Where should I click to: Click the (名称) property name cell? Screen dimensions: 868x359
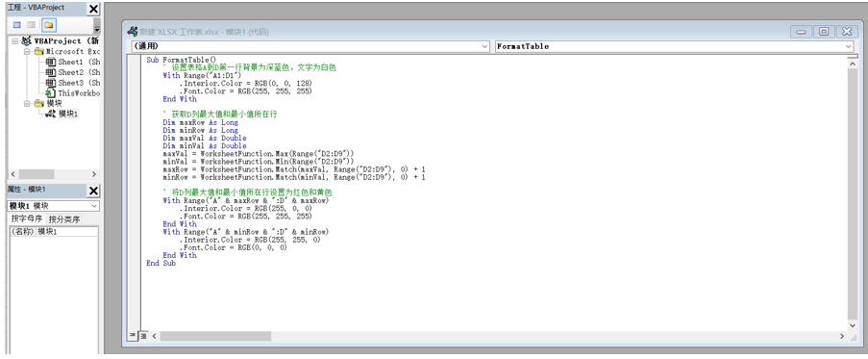click(x=23, y=232)
